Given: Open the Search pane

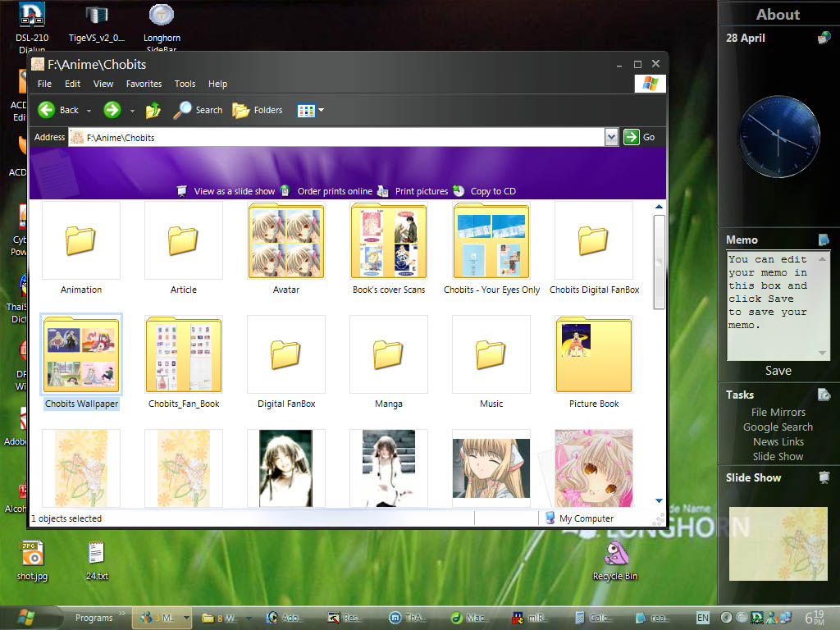Looking at the screenshot, I should click(198, 110).
